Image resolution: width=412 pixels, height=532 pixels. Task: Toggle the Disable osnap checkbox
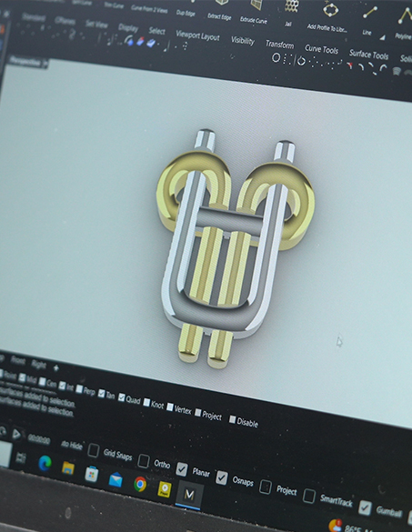(233, 419)
